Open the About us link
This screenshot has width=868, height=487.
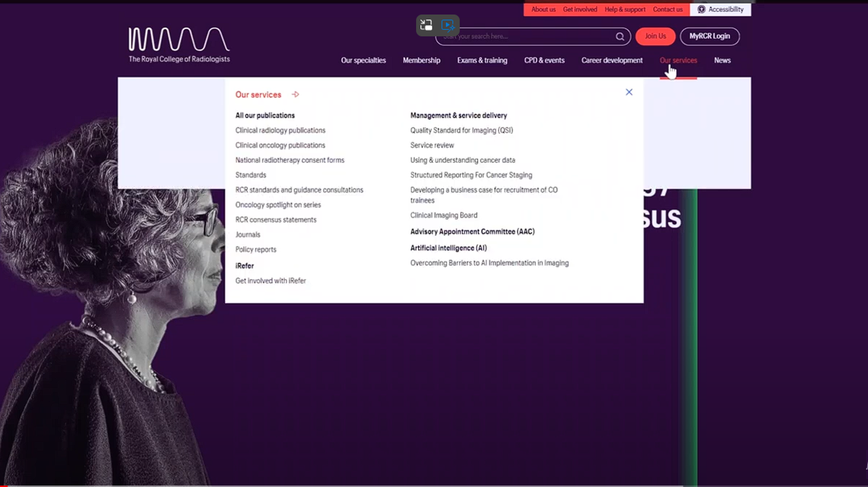[x=543, y=10]
